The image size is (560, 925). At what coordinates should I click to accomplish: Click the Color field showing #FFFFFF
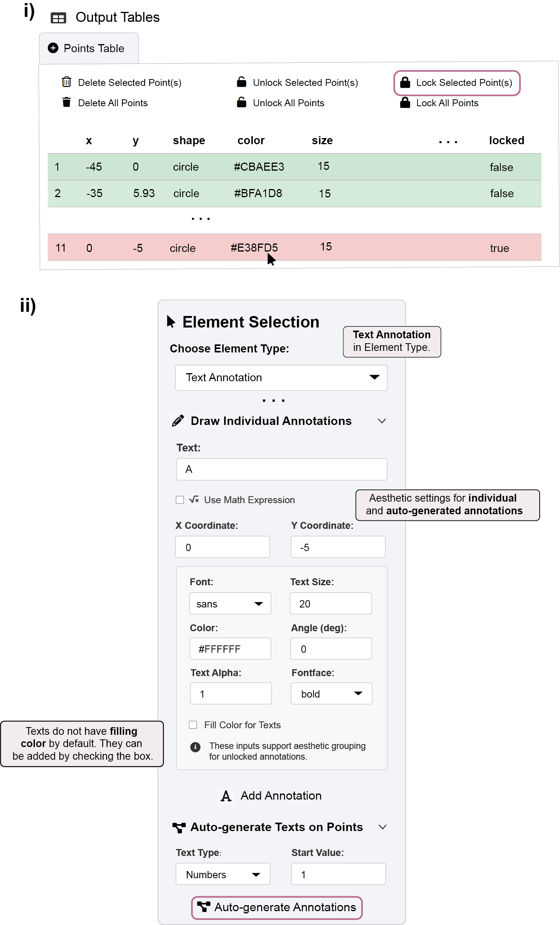(230, 649)
